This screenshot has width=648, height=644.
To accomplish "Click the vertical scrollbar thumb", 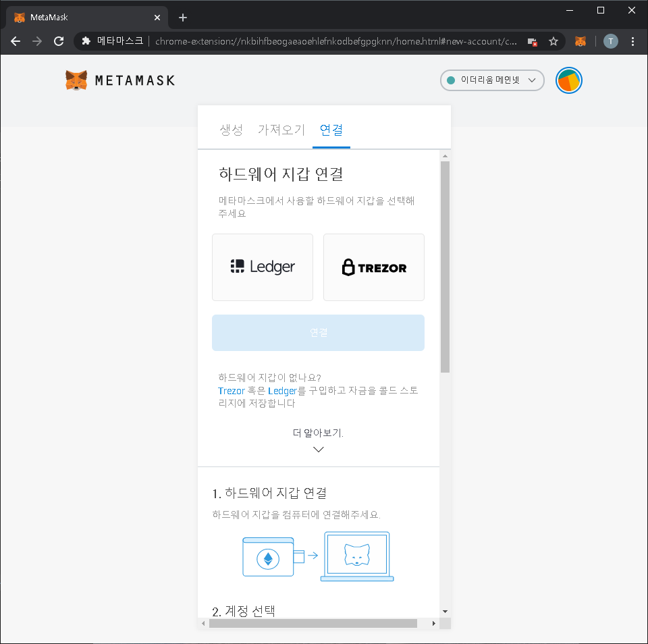I will point(445,267).
